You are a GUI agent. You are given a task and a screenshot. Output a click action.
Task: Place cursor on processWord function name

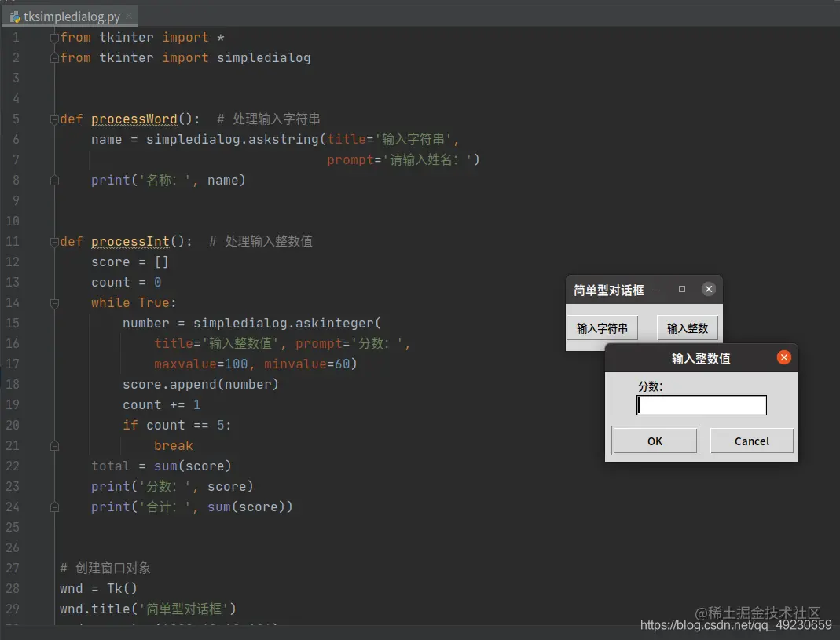coord(134,119)
